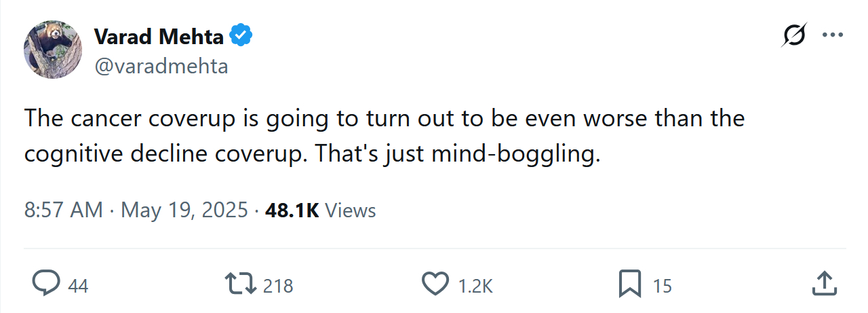The image size is (868, 313).
Task: Click the May 19, 2025 date
Action: click(x=184, y=210)
